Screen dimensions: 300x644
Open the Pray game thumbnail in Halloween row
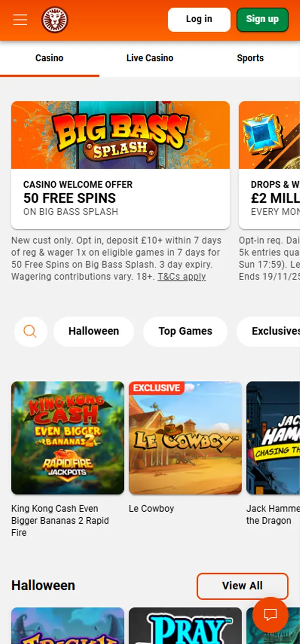click(185, 626)
